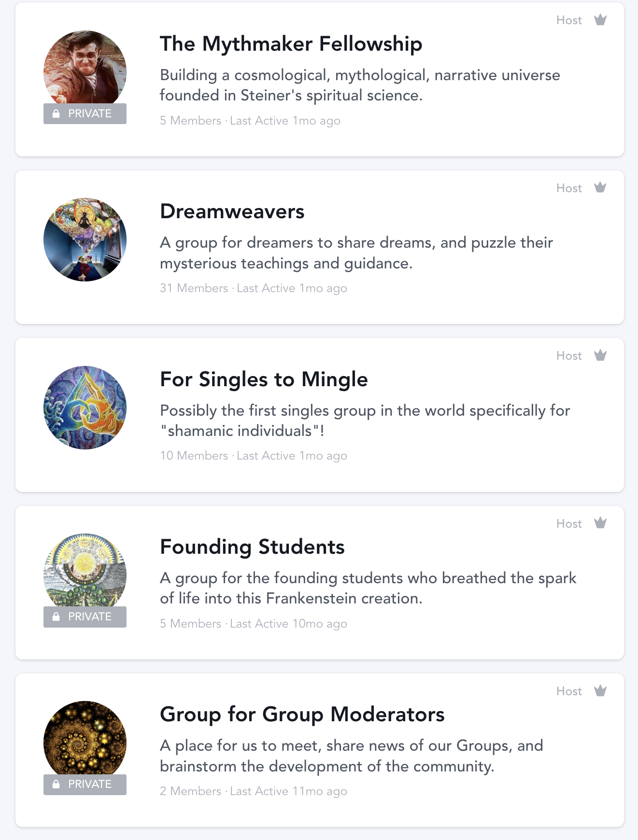
Task: Click the lock icon on Mythmaker Fellowship badge
Action: click(x=56, y=114)
